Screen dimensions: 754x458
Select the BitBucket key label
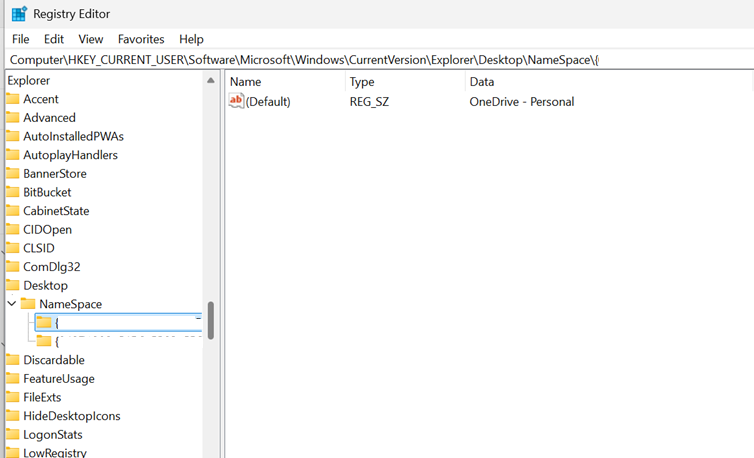tap(47, 192)
